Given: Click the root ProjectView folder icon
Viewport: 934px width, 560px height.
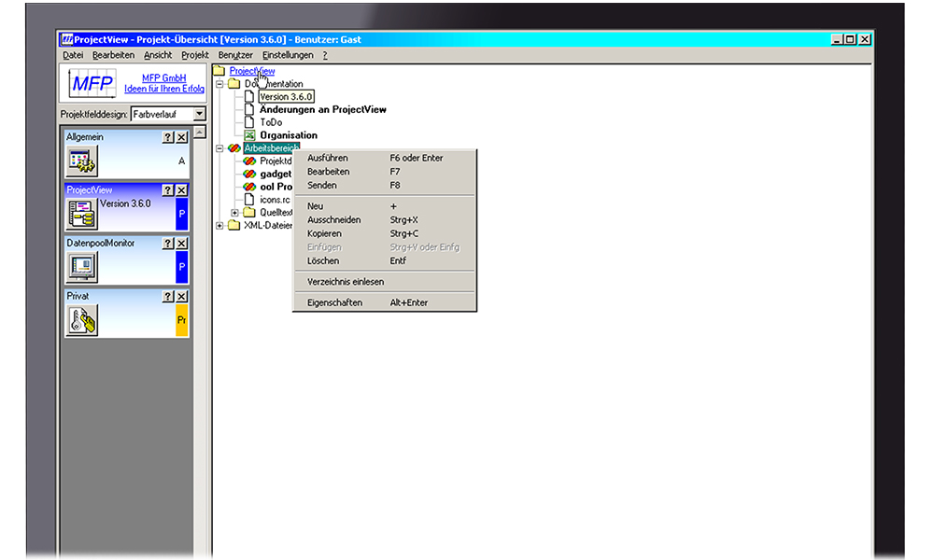Looking at the screenshot, I should click(x=219, y=71).
